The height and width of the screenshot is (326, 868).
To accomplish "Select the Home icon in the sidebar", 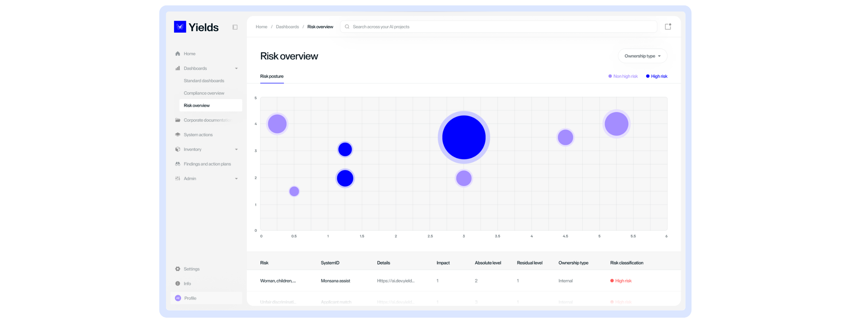I will pos(178,53).
